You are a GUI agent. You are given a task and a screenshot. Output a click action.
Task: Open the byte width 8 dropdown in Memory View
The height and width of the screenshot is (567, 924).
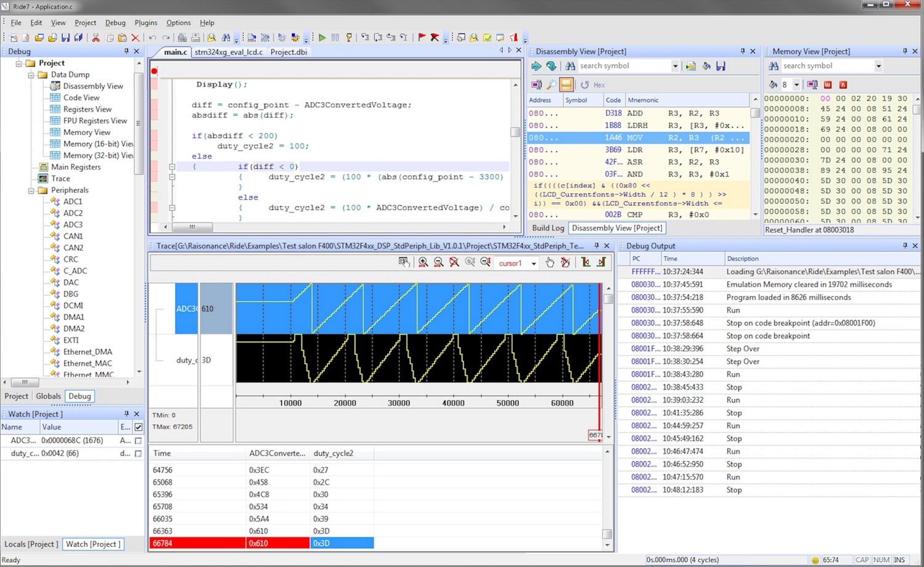(x=796, y=84)
